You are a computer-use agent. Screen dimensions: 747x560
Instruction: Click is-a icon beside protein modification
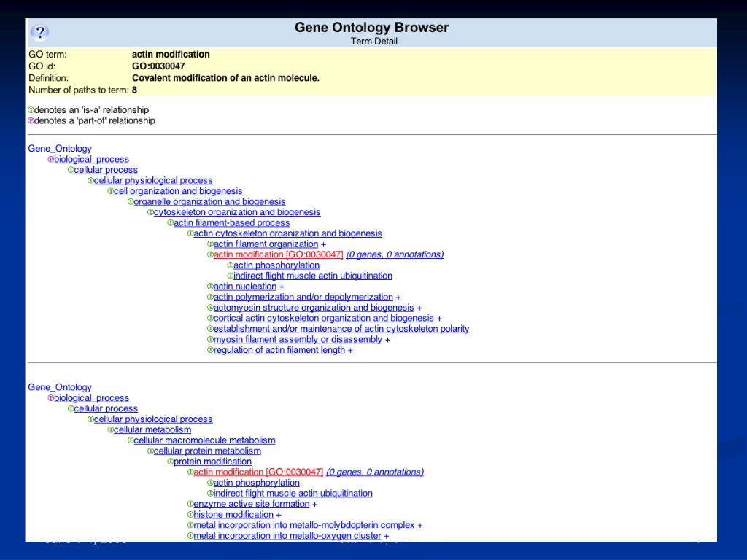tap(170, 462)
